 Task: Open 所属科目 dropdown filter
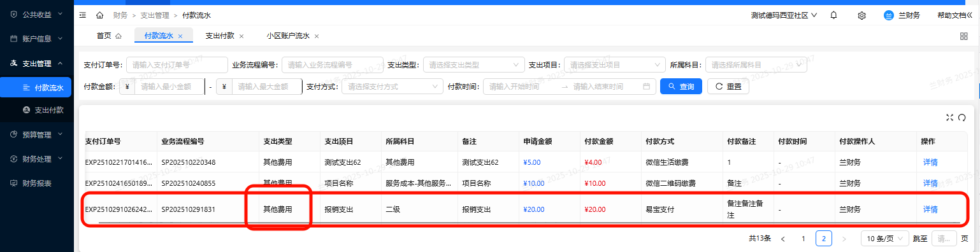(756, 65)
